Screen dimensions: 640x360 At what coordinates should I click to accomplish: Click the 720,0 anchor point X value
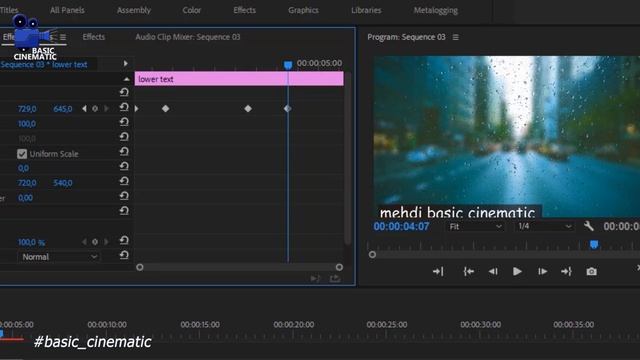coord(27,183)
